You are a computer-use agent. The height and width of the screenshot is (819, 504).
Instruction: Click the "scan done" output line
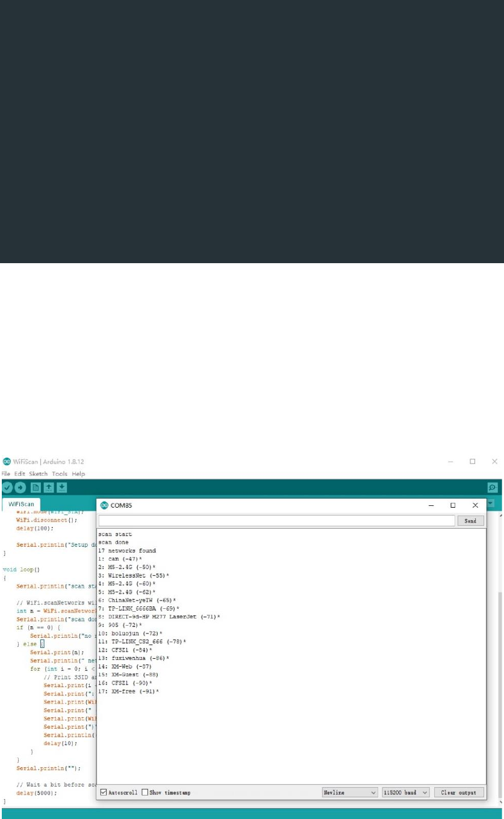(113, 542)
